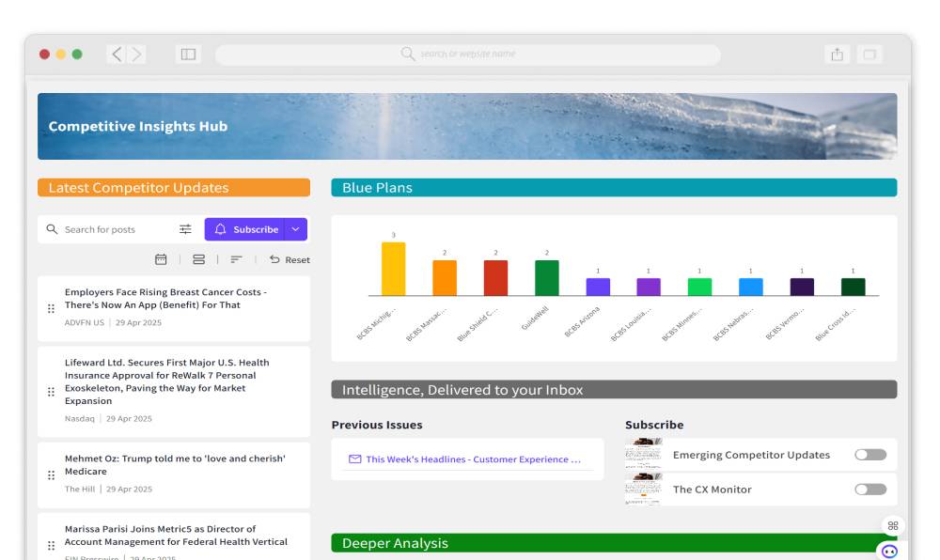Viewport: 940px width, 560px height.
Task: Click the Search for posts field
Action: (113, 229)
